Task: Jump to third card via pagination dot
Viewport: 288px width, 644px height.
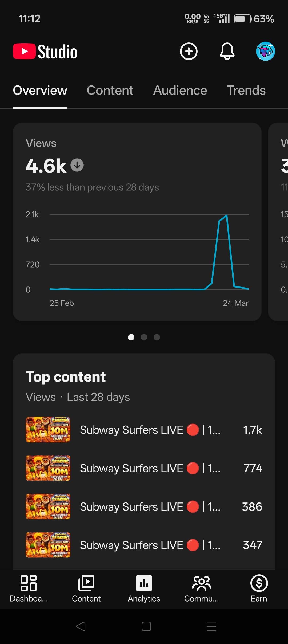Action: 157,337
